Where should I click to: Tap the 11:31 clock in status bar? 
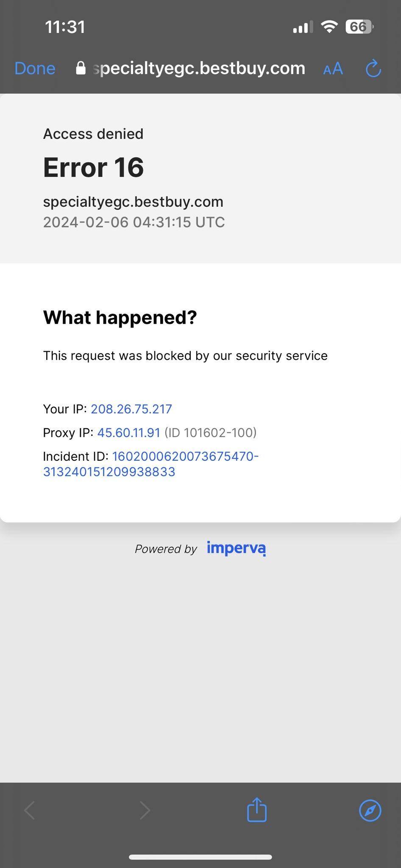pos(65,27)
